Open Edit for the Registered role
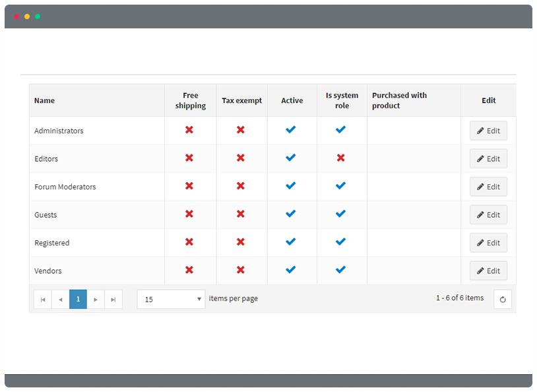The image size is (537, 392). [488, 243]
